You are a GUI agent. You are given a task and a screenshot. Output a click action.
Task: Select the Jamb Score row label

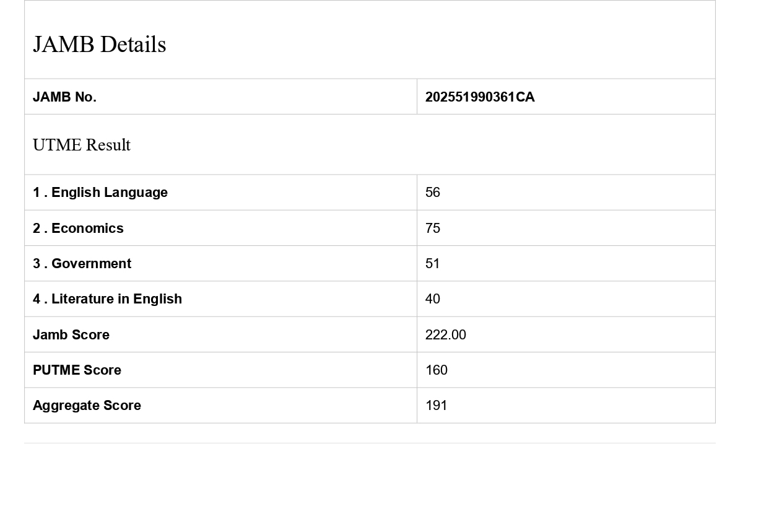[71, 335]
